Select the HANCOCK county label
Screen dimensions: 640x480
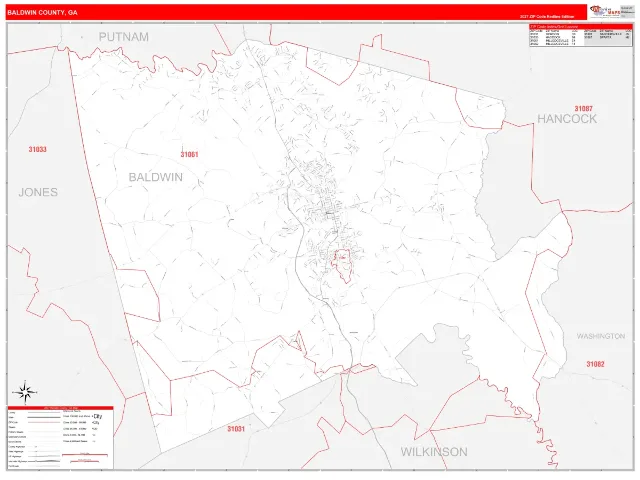(567, 119)
